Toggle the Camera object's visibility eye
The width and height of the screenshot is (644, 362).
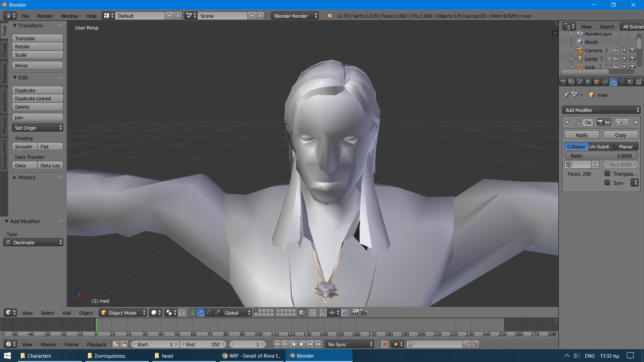(x=616, y=50)
